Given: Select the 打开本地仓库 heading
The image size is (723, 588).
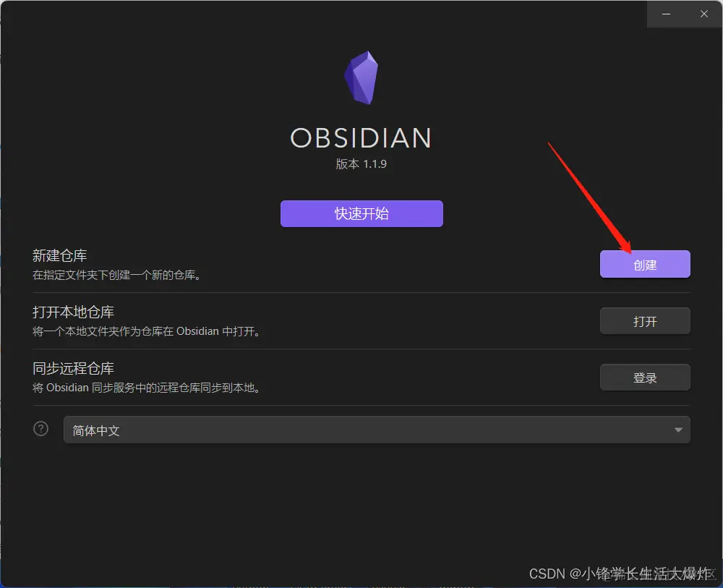Looking at the screenshot, I should [73, 312].
